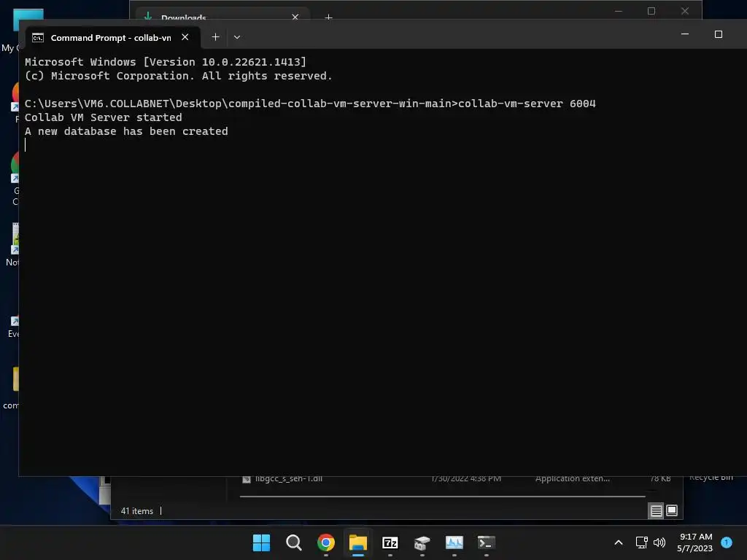747x560 pixels.
Task: Click the '(c) Microsoft Corporation. All rights reserved.' line
Action: tap(178, 76)
